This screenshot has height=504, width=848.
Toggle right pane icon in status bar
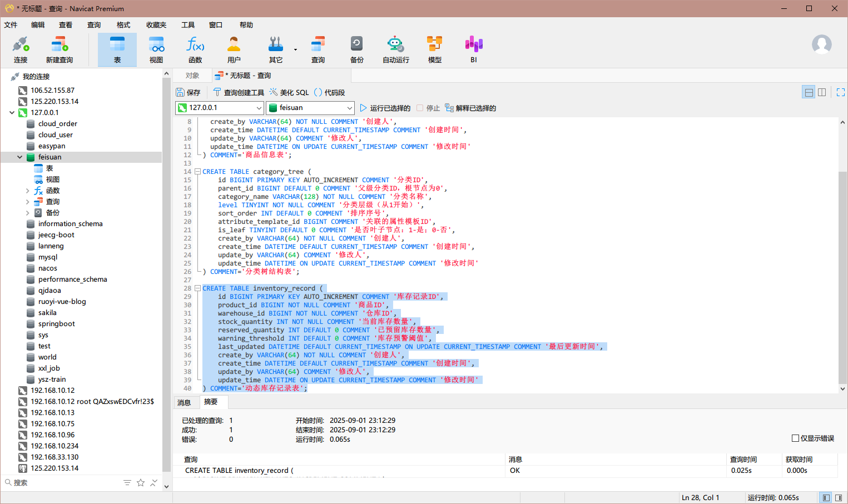click(839, 497)
